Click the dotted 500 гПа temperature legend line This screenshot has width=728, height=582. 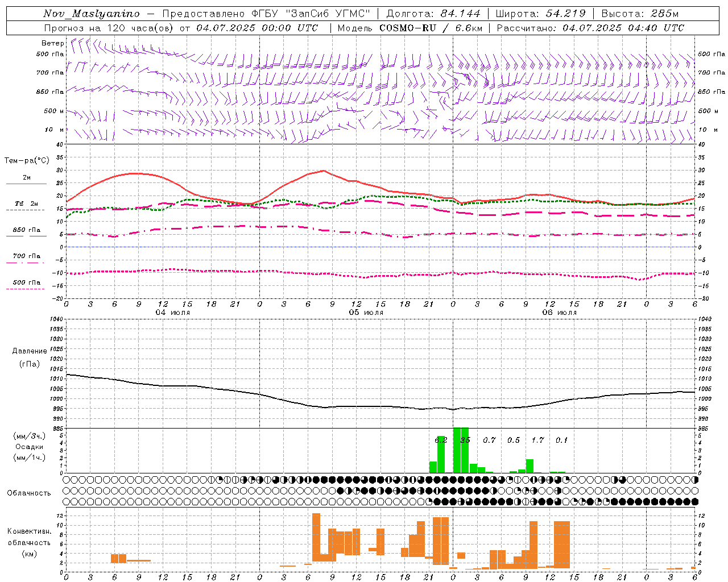(25, 289)
